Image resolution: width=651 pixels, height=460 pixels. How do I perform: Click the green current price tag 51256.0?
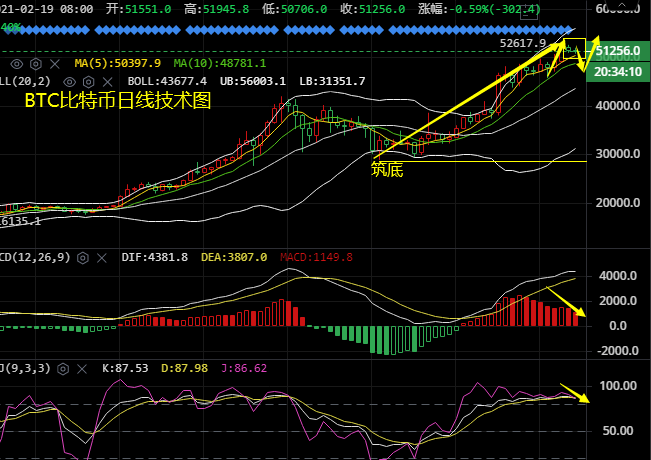618,49
